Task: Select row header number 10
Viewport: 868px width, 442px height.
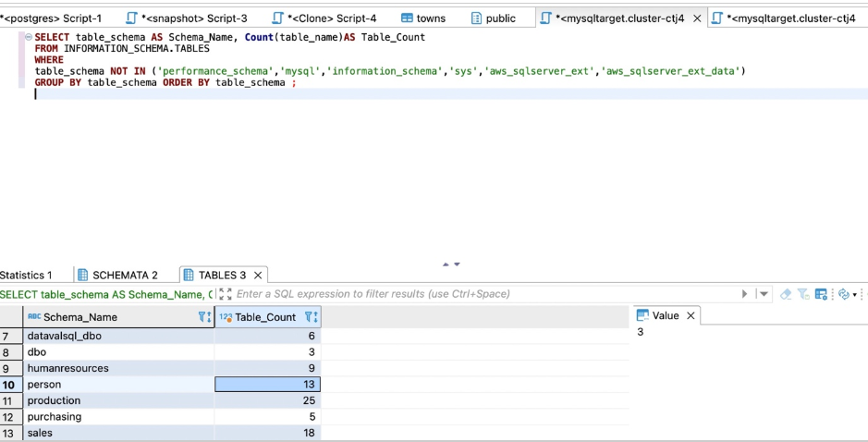Action: click(11, 385)
